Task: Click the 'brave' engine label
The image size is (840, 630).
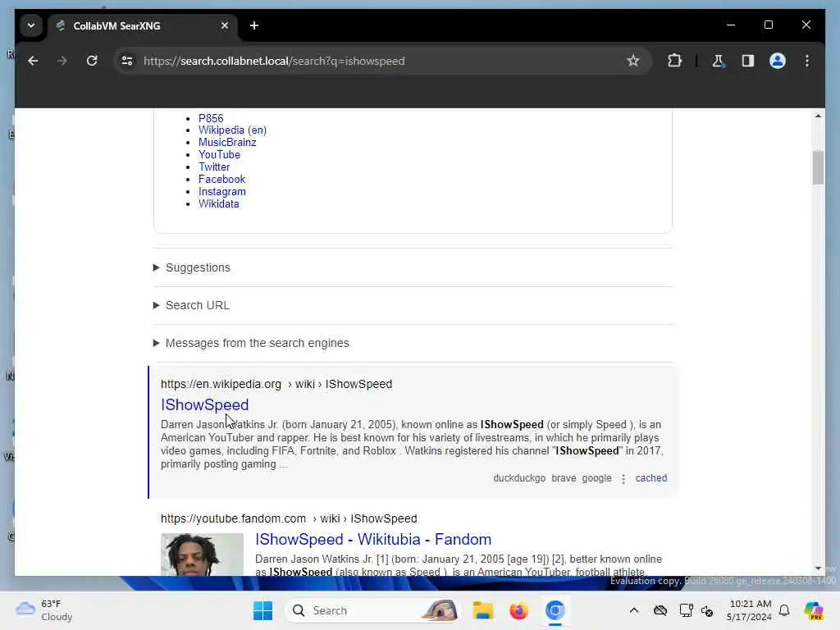Action: click(564, 478)
